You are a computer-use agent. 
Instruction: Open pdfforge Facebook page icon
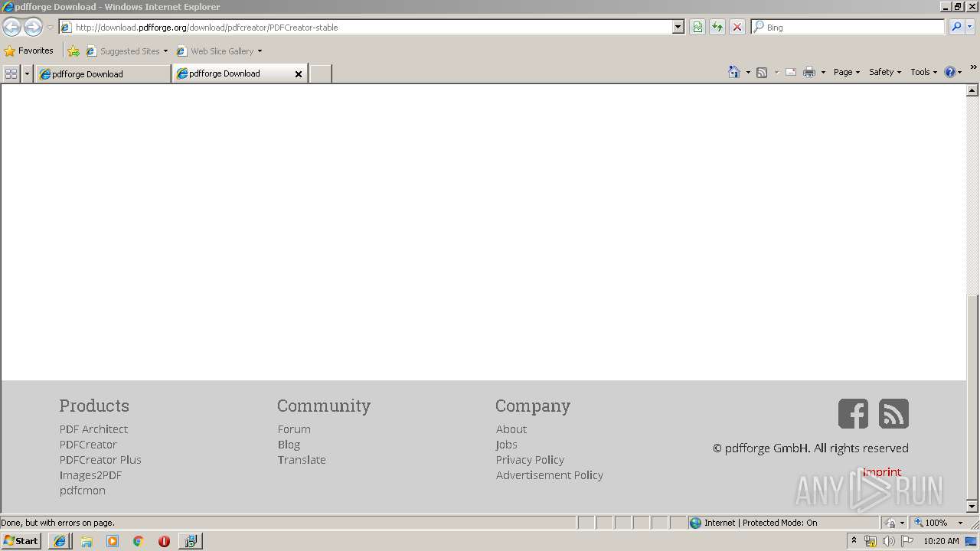(853, 413)
